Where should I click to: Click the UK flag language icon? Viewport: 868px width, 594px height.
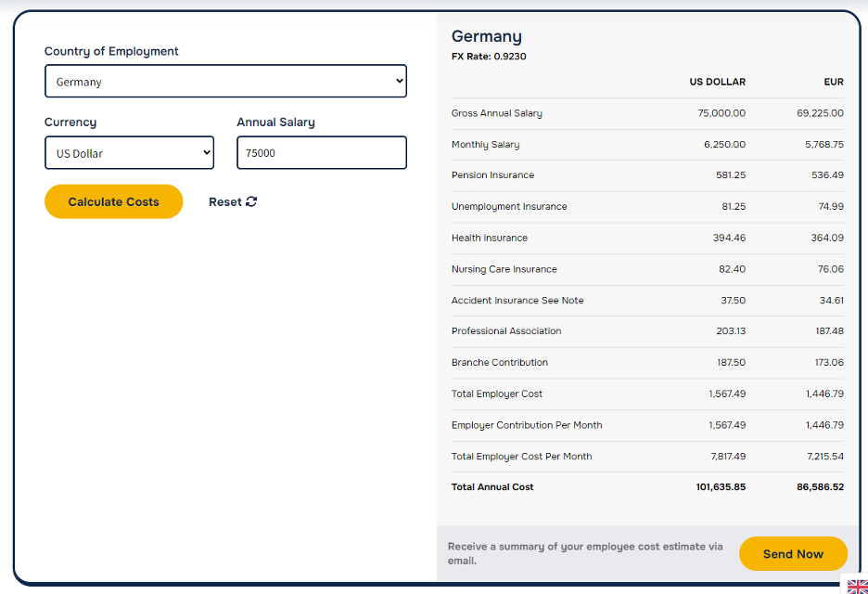857,587
